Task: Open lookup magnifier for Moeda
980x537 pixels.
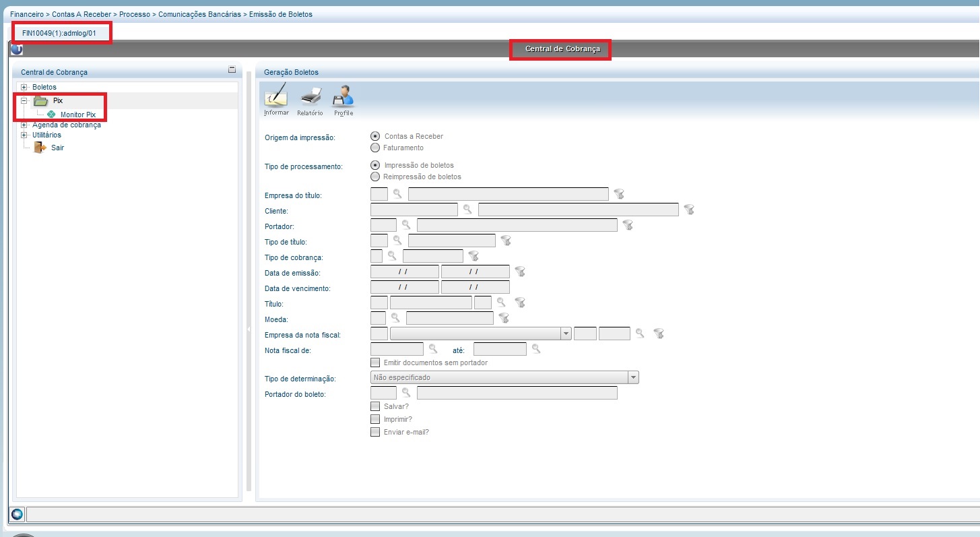Action: click(x=396, y=318)
